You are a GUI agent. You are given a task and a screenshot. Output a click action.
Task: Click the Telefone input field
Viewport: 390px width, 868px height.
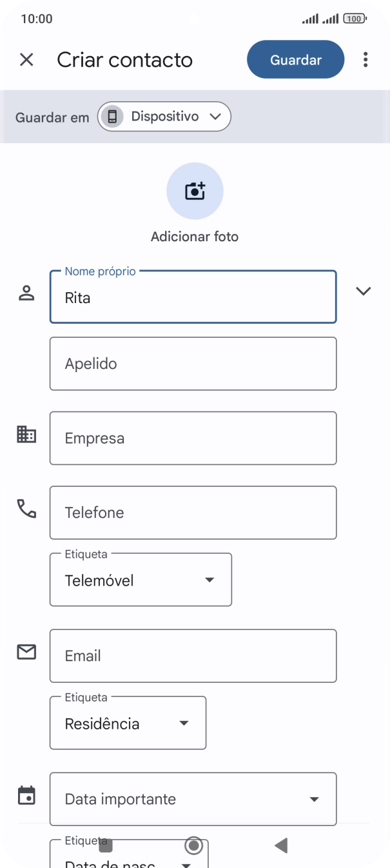point(192,512)
